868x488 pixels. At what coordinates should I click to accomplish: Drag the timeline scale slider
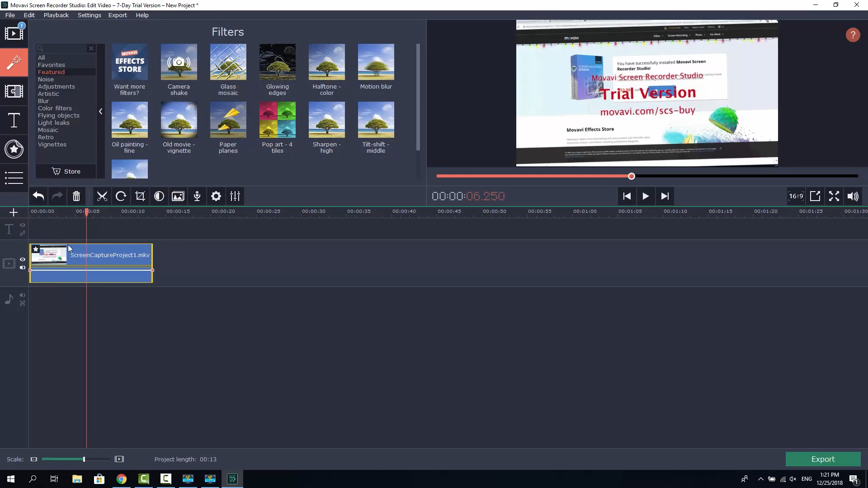[84, 459]
